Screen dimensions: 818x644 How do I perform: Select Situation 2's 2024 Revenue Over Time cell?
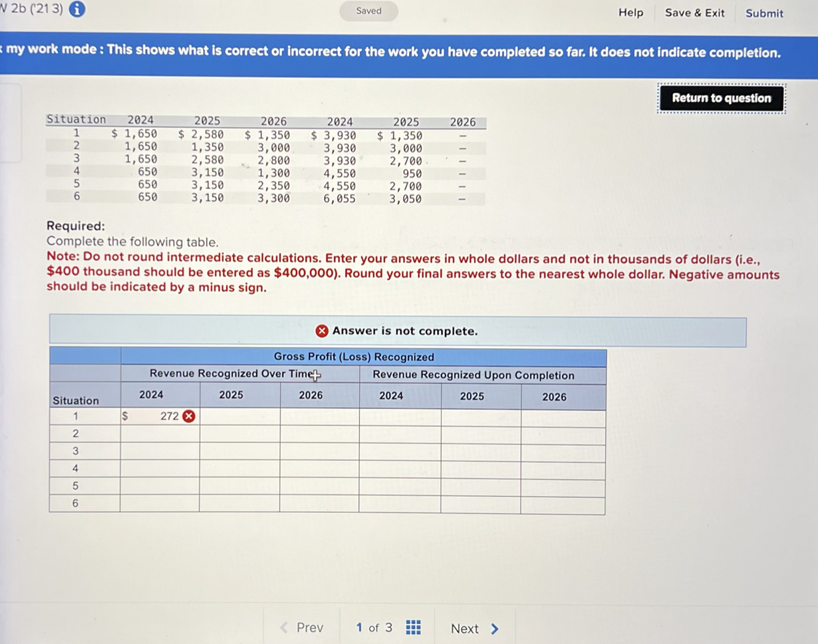point(160,433)
